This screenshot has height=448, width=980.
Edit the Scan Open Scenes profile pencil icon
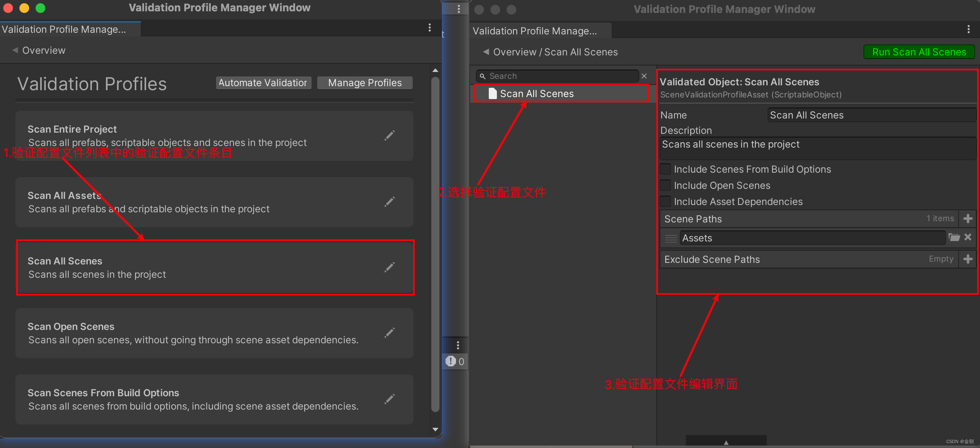[x=389, y=333]
